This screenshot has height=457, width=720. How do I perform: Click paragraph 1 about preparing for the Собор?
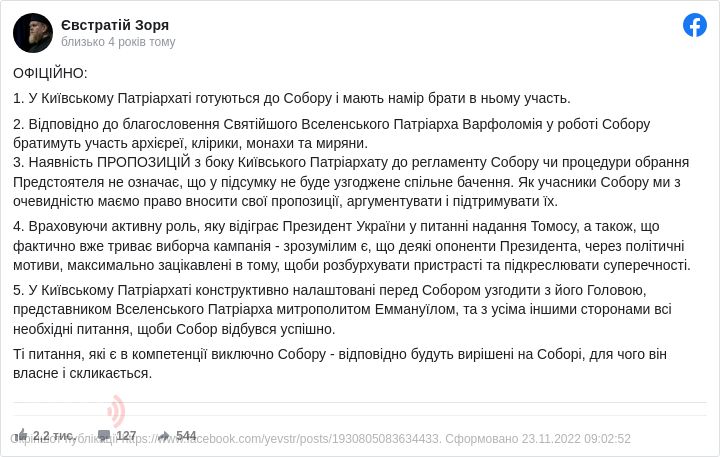point(292,98)
